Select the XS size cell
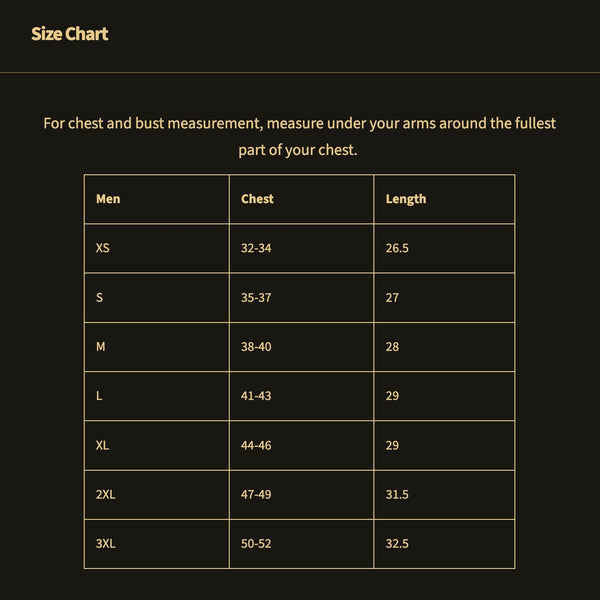Image resolution: width=600 pixels, height=600 pixels. pyautogui.click(x=103, y=248)
